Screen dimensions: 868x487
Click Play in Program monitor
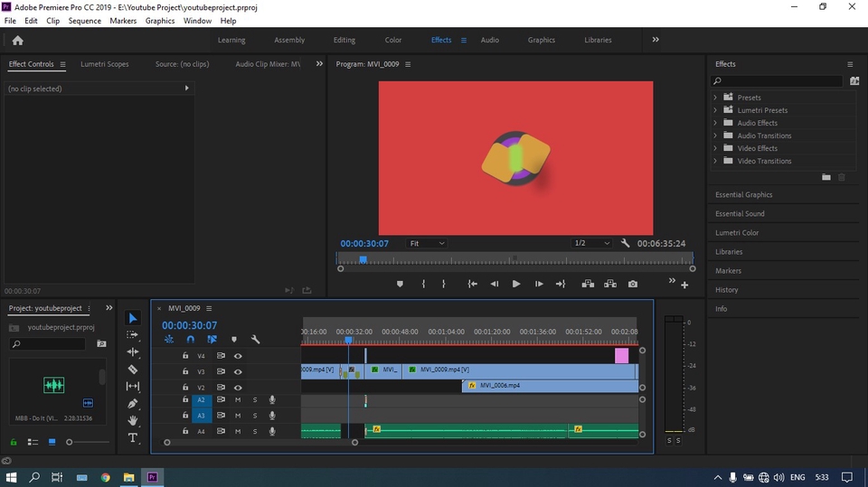(x=516, y=284)
